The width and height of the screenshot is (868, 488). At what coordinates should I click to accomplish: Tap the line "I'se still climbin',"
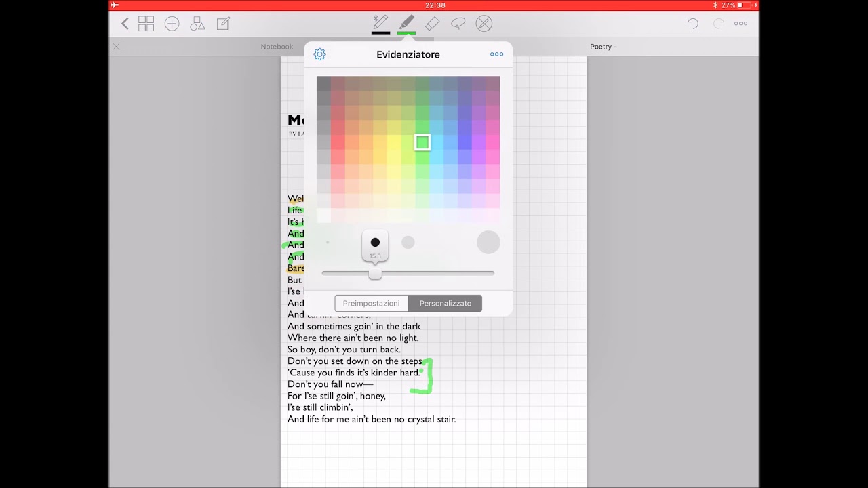(x=320, y=407)
